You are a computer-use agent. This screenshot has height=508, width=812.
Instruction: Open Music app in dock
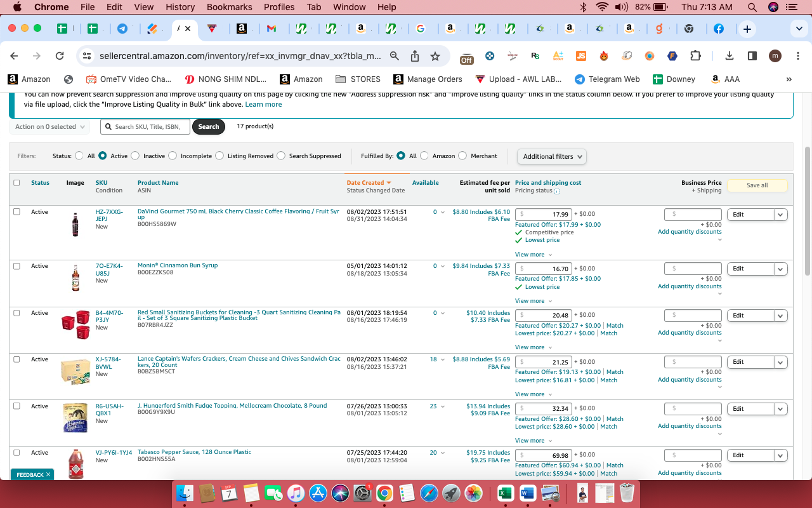tap(296, 493)
